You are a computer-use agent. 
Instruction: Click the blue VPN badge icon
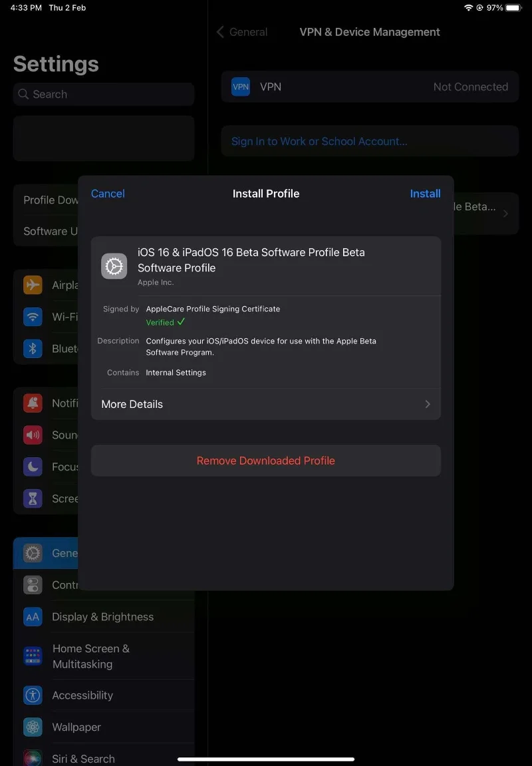coord(240,87)
